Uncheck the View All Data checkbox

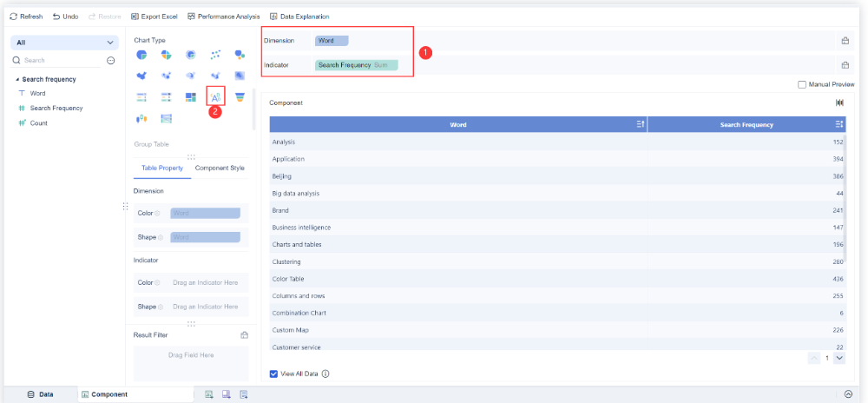(x=274, y=373)
